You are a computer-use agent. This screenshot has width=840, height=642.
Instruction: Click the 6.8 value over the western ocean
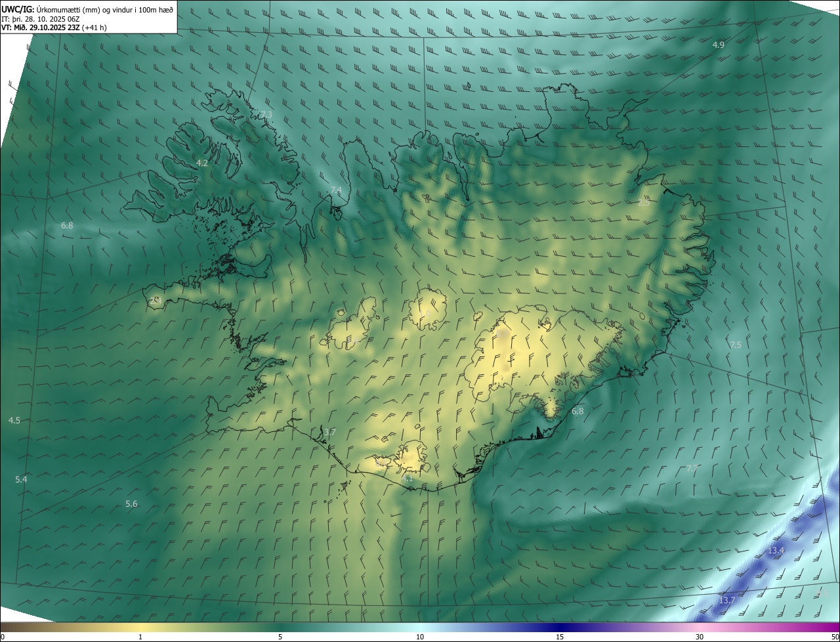pos(67,226)
